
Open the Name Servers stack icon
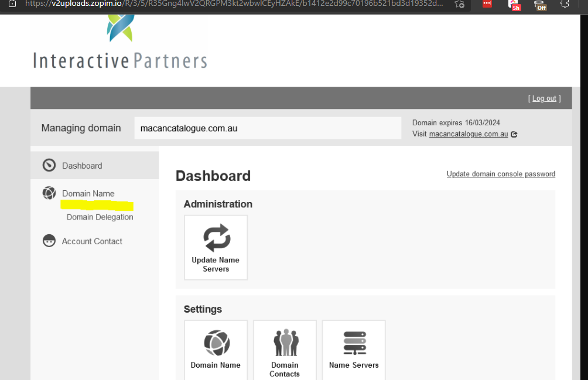click(354, 343)
